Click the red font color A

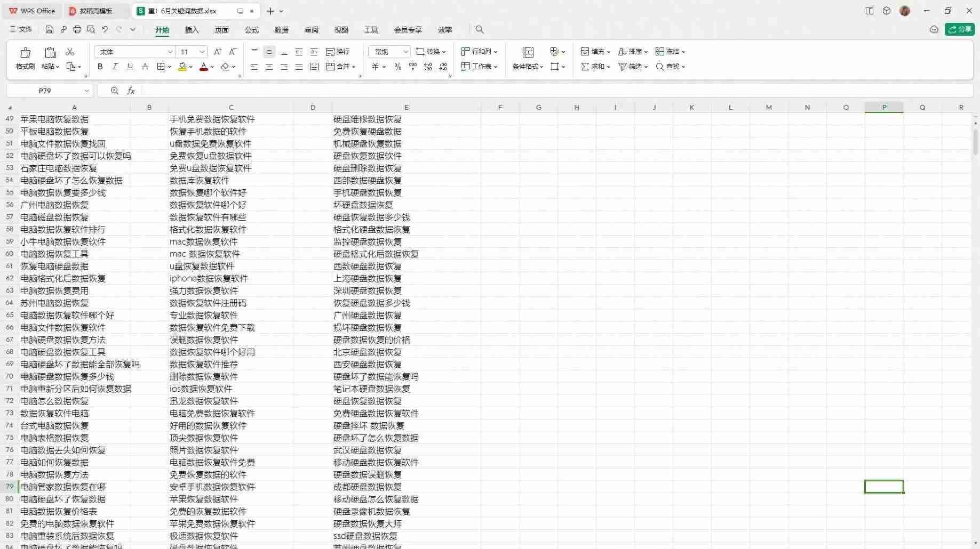coord(203,67)
